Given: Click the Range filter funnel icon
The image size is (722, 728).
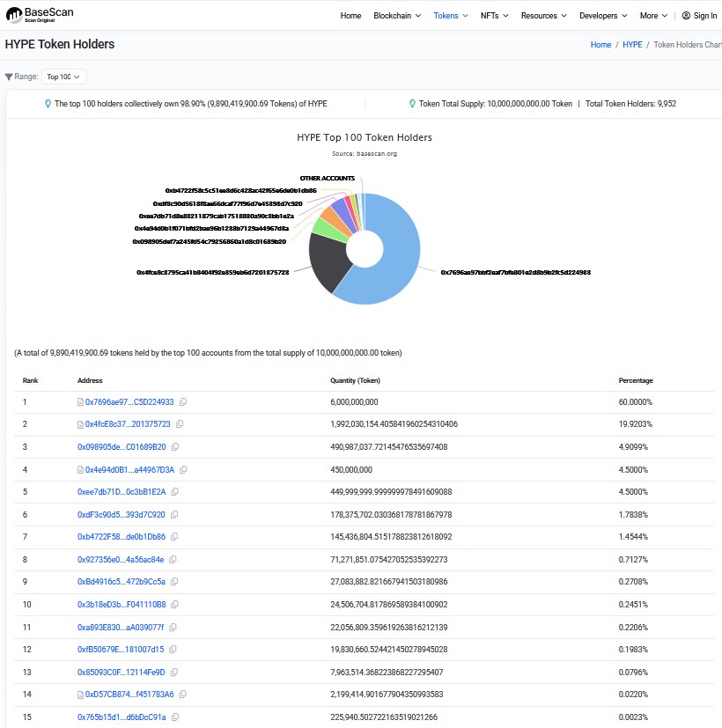Looking at the screenshot, I should [x=9, y=77].
